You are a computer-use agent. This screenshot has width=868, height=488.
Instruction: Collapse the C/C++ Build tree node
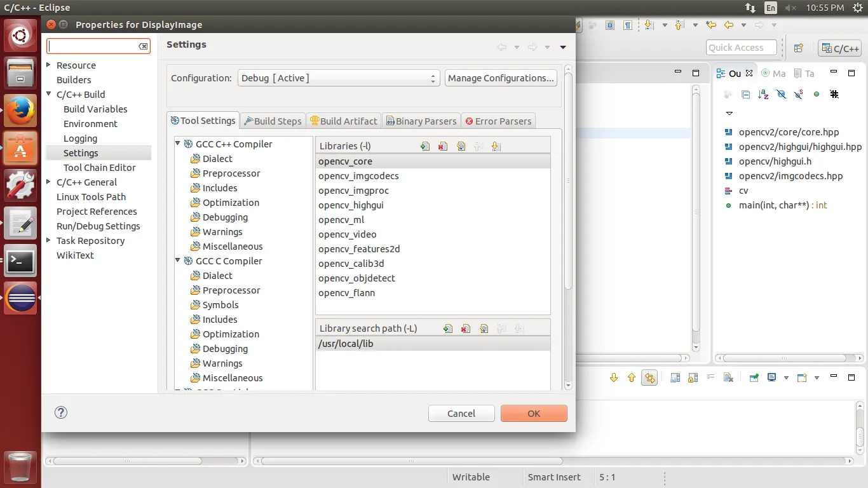pyautogui.click(x=50, y=94)
